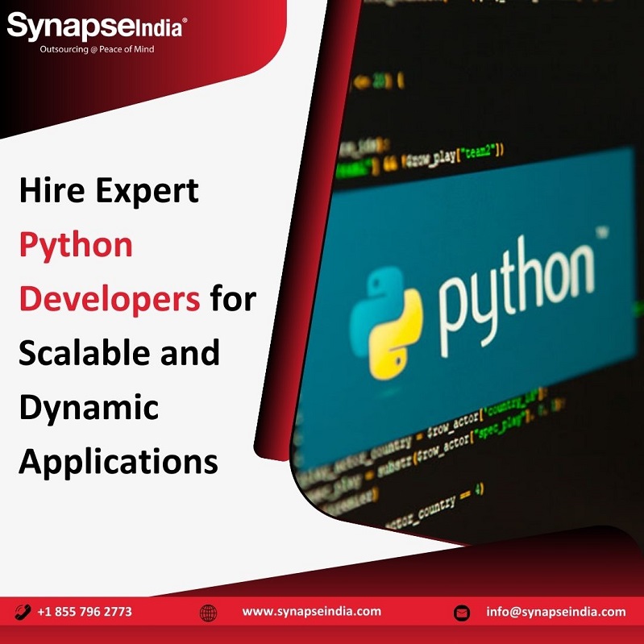
Task: Click the email envelope icon
Action: click(x=462, y=613)
